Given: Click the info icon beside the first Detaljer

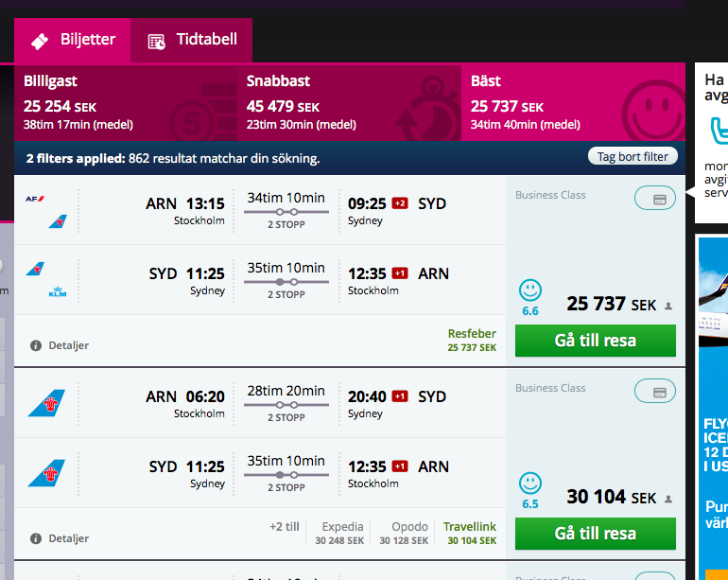Looking at the screenshot, I should click(x=36, y=345).
